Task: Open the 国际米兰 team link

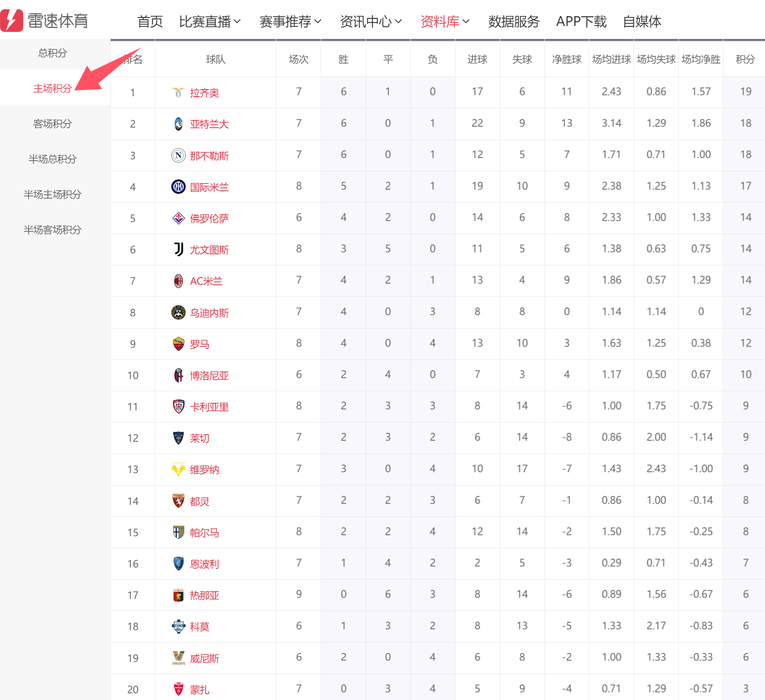Action: click(x=209, y=187)
